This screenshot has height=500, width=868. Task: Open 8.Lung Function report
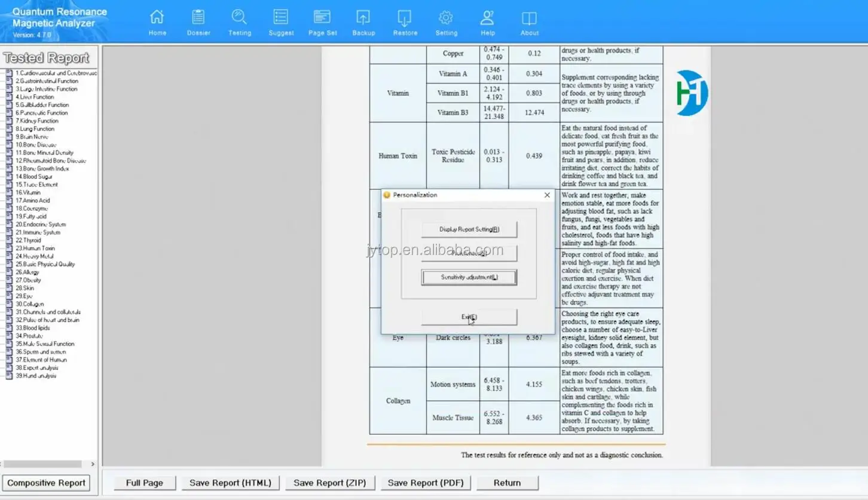[x=35, y=128]
